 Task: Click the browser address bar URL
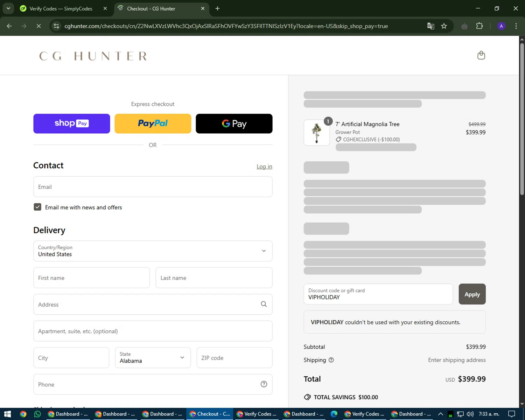pyautogui.click(x=226, y=26)
